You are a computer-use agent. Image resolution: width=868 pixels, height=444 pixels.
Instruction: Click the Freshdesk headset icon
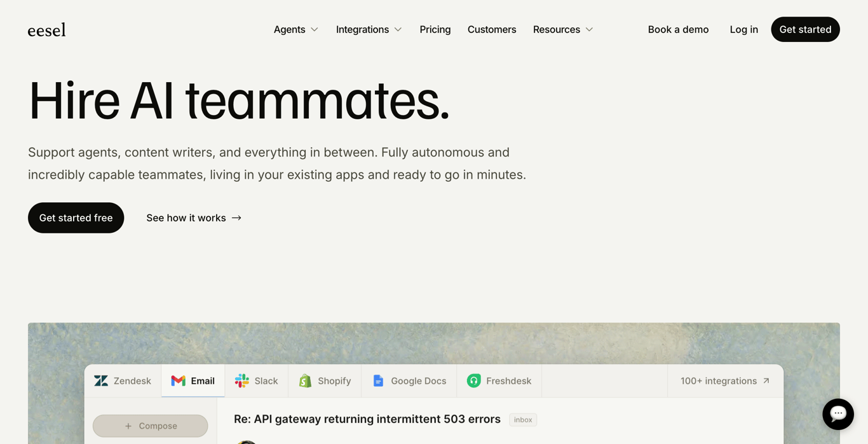click(474, 381)
